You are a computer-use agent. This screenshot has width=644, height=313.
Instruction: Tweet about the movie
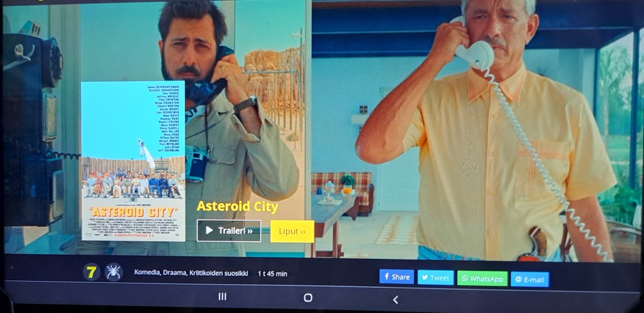click(435, 278)
